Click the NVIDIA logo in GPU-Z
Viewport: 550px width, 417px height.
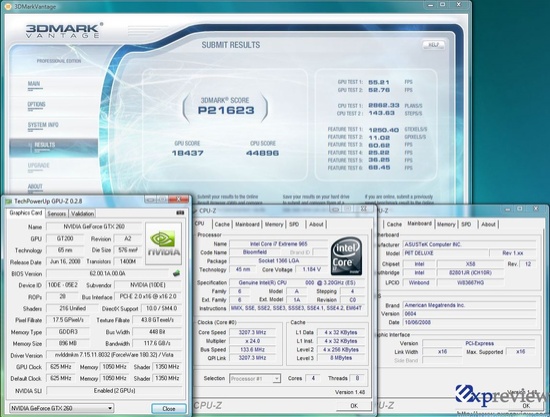pyautogui.click(x=163, y=243)
